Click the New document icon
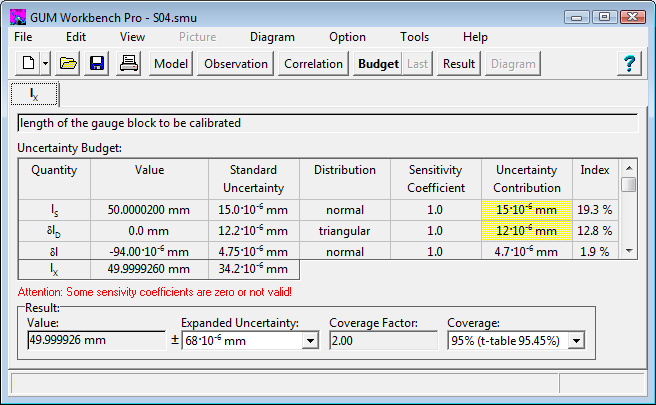The width and height of the screenshot is (656, 405). [28, 64]
